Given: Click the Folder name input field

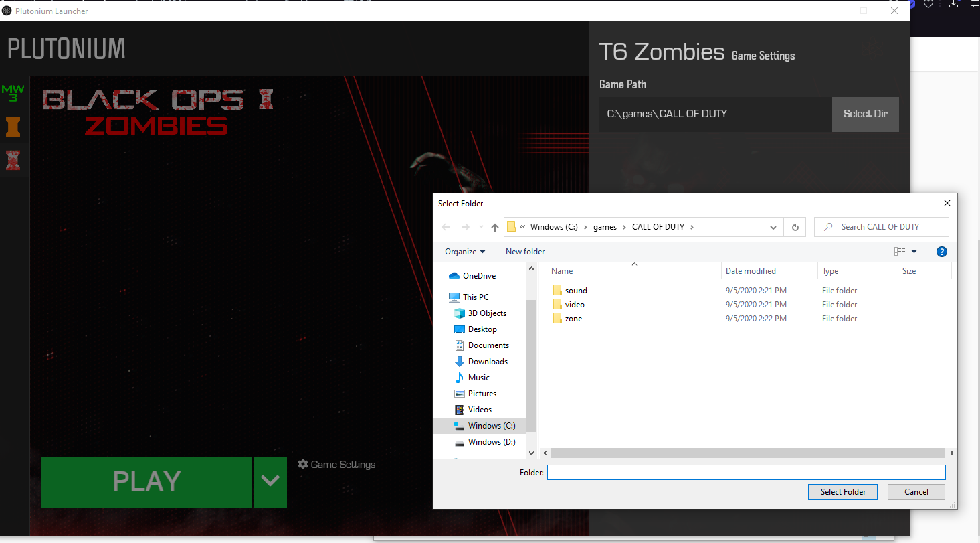Looking at the screenshot, I should pos(747,473).
